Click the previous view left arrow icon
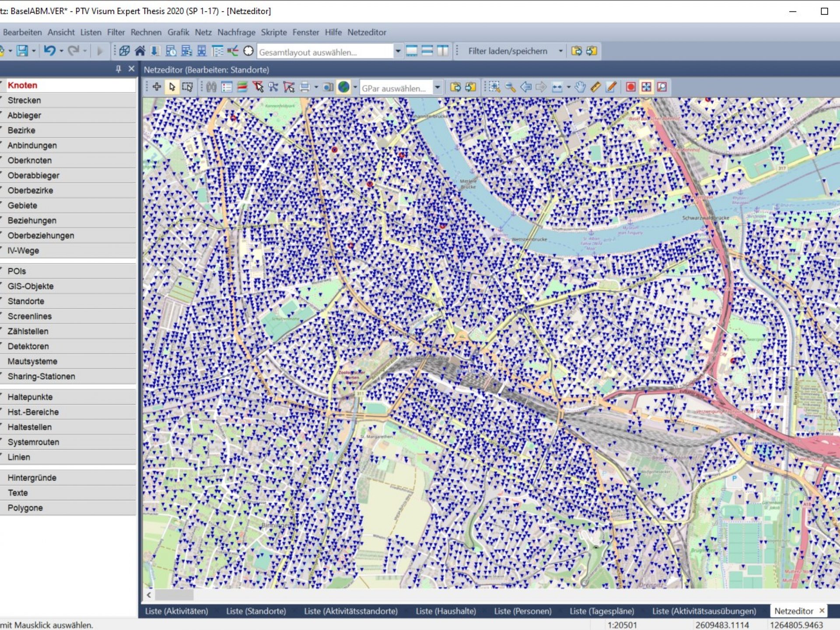 (526, 87)
